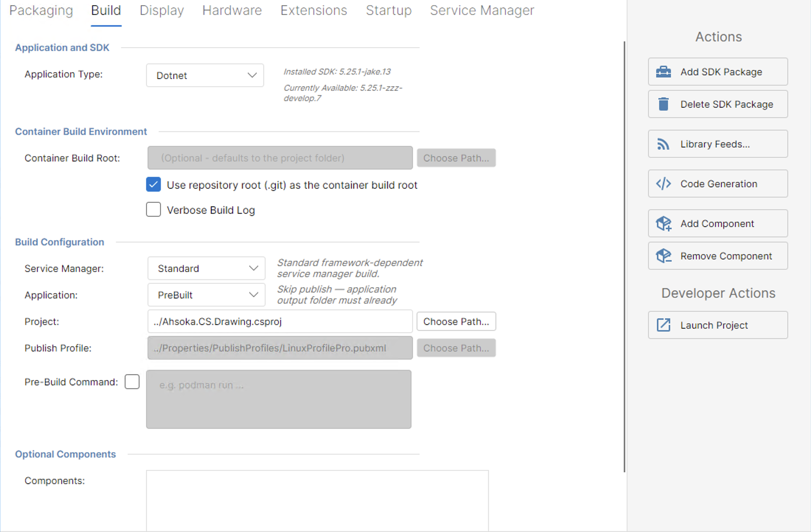Enable the Verbose Build Log checkbox

tap(153, 210)
